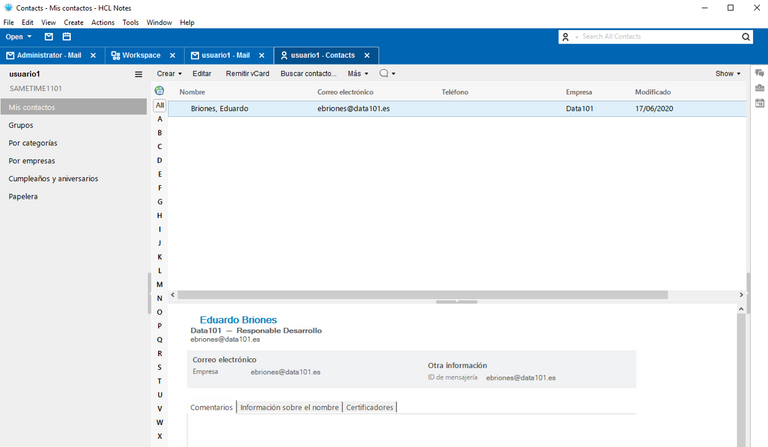Open the Actions menu
Screen dimensions: 768x447
pos(103,23)
